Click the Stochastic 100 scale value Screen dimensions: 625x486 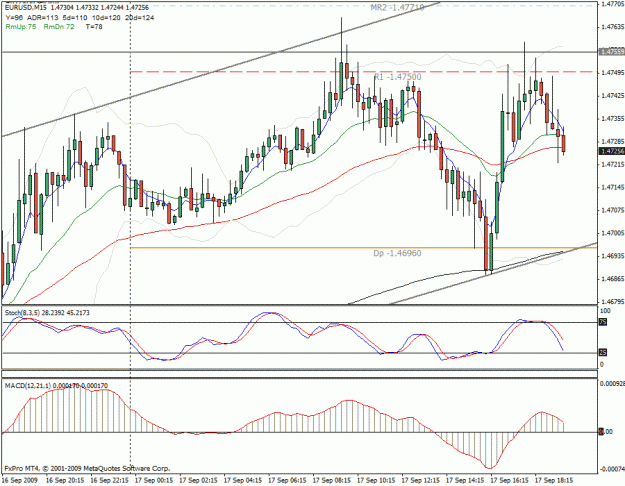605,311
